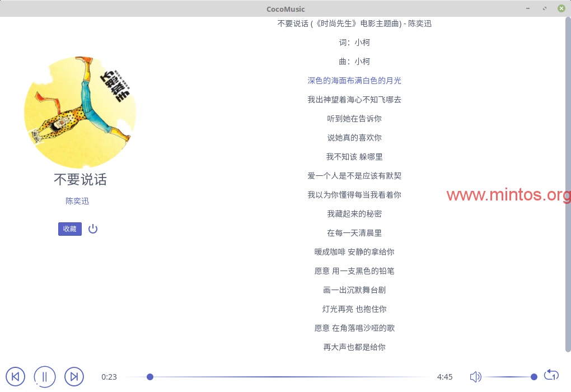The width and height of the screenshot is (571, 392).
Task: Skip to the previous track
Action: 15,376
